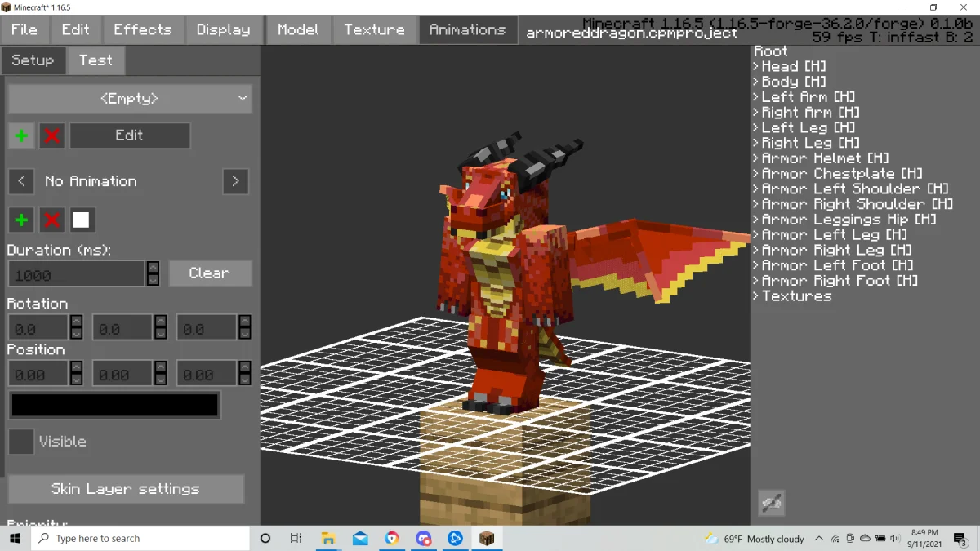Click the first Rotation value field
This screenshot has width=980, height=551.
click(x=38, y=328)
